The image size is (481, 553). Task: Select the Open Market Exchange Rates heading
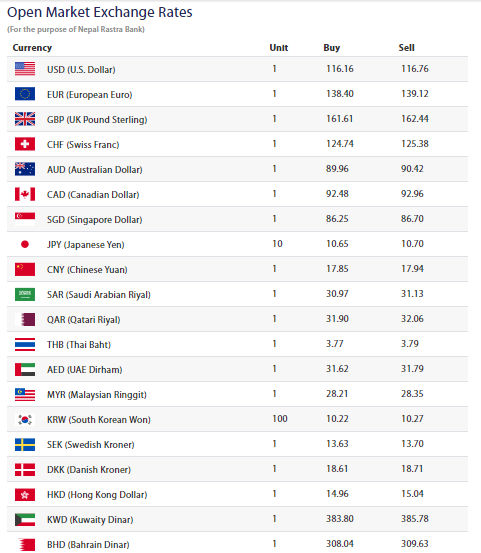100,12
